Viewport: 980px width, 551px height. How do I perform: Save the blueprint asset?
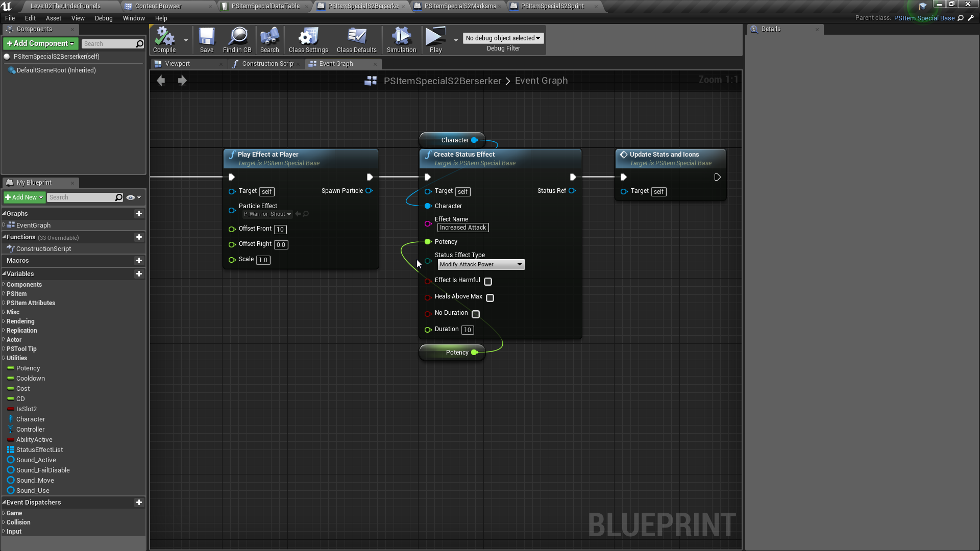[207, 40]
